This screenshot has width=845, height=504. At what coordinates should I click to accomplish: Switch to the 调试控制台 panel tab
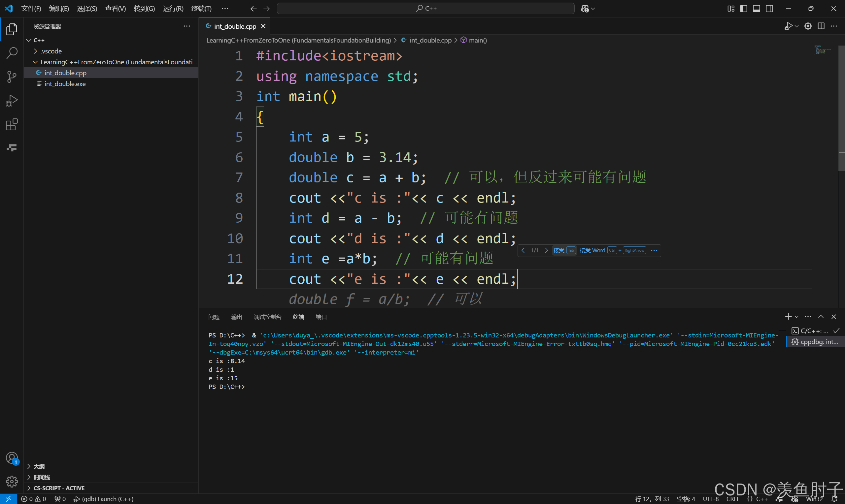coord(267,317)
